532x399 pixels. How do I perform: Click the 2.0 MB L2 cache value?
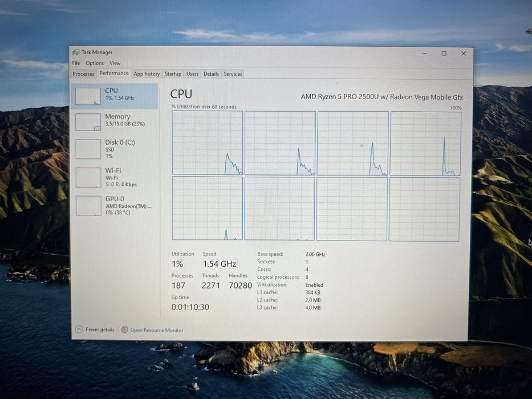313,300
